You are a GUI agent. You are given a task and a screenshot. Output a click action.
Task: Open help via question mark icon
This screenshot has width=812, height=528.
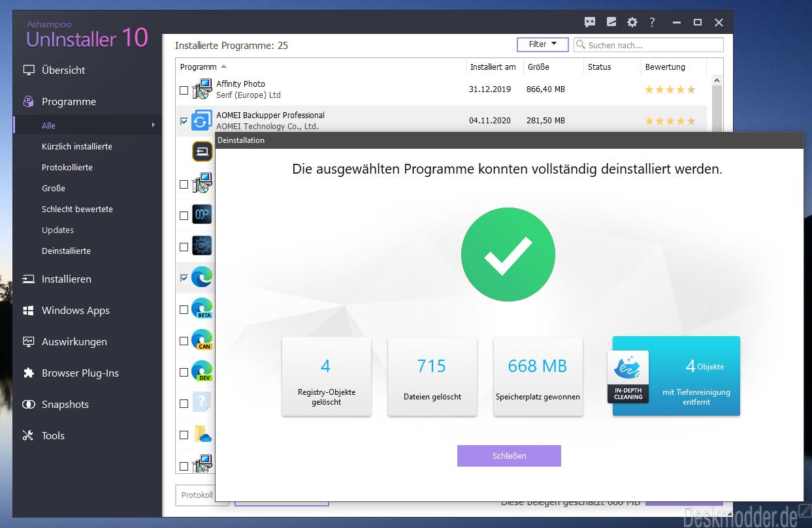pos(652,22)
